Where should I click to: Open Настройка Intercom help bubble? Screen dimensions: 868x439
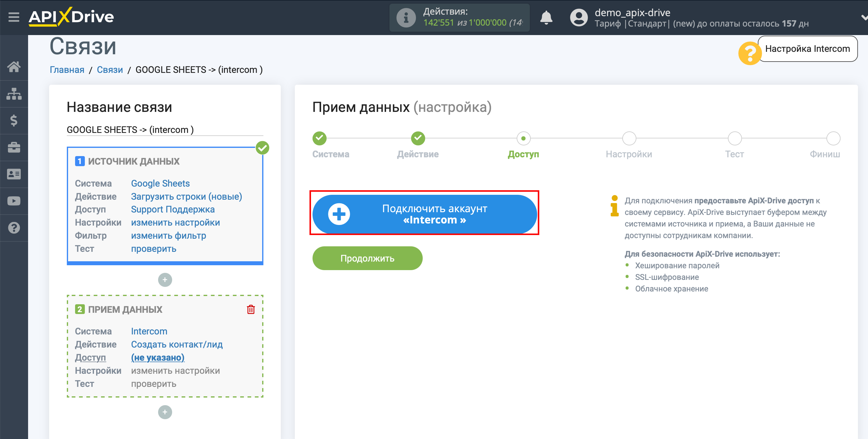pos(807,49)
